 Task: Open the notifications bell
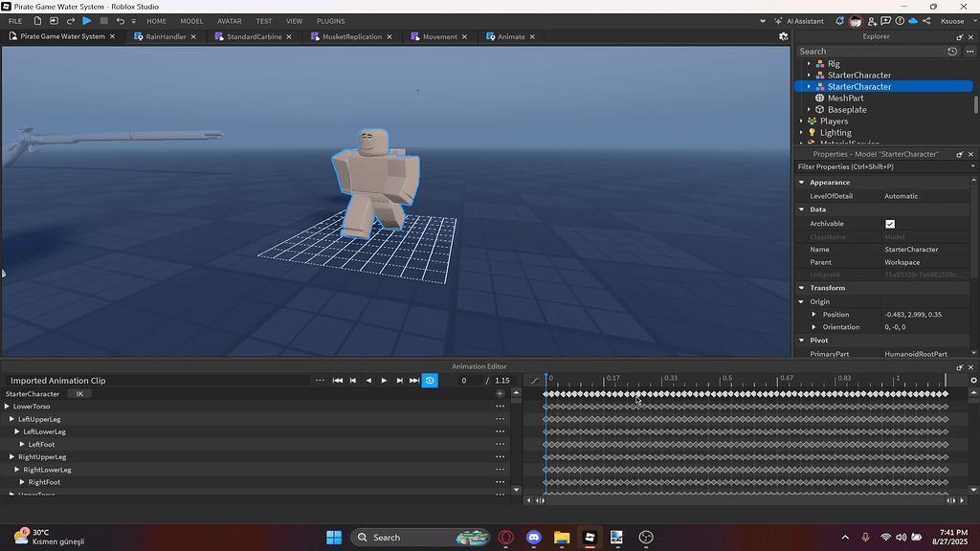point(839,21)
